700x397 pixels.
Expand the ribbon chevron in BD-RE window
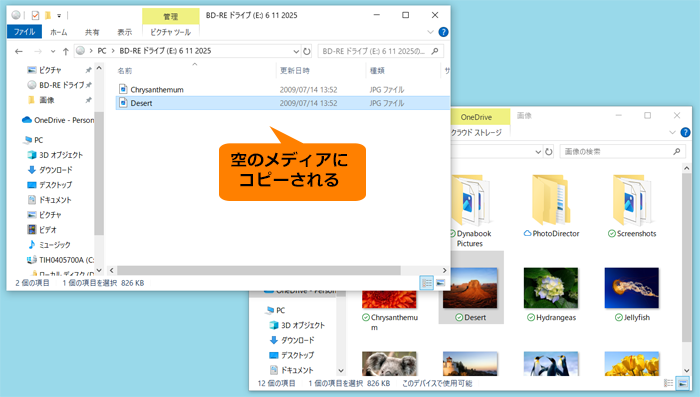pyautogui.click(x=430, y=32)
